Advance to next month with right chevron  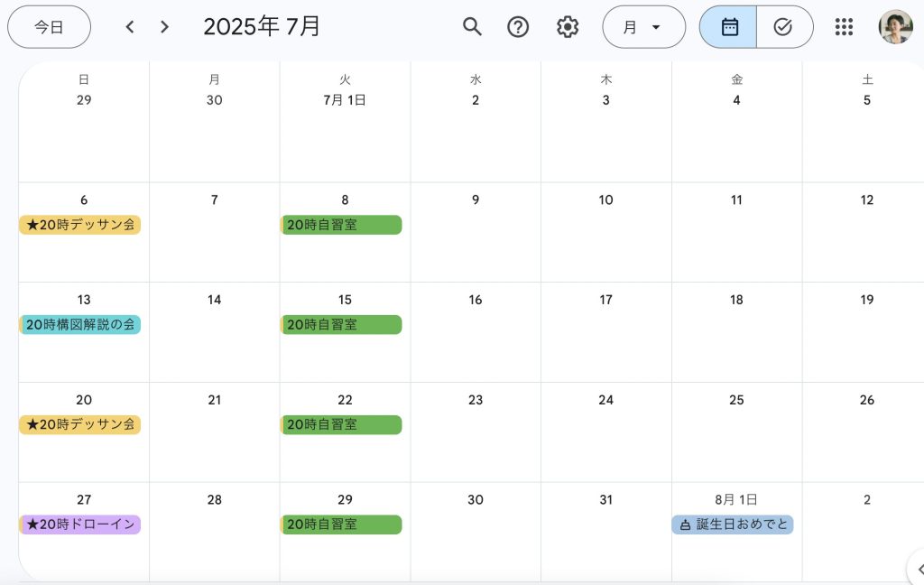[164, 26]
